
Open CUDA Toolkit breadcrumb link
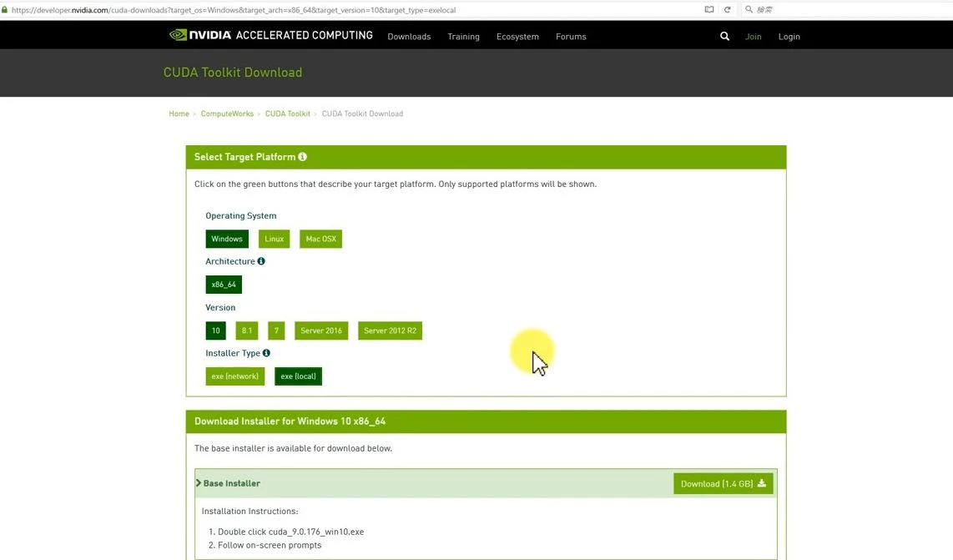pyautogui.click(x=287, y=114)
